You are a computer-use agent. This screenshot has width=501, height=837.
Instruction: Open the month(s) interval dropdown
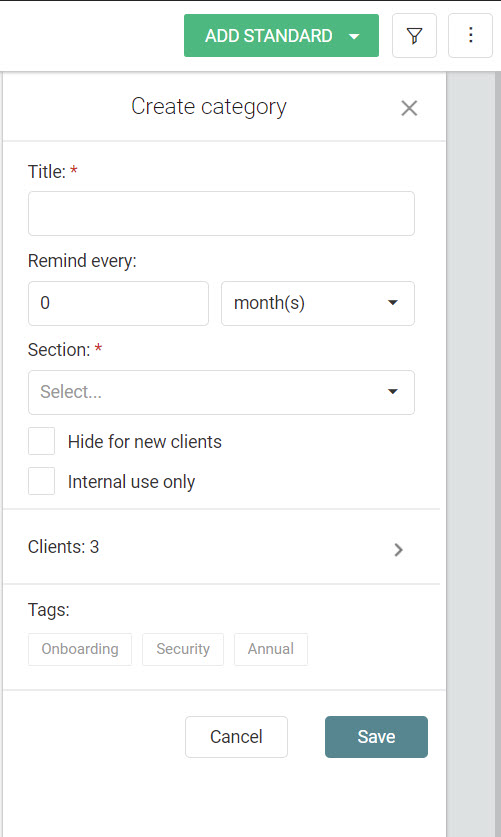318,303
